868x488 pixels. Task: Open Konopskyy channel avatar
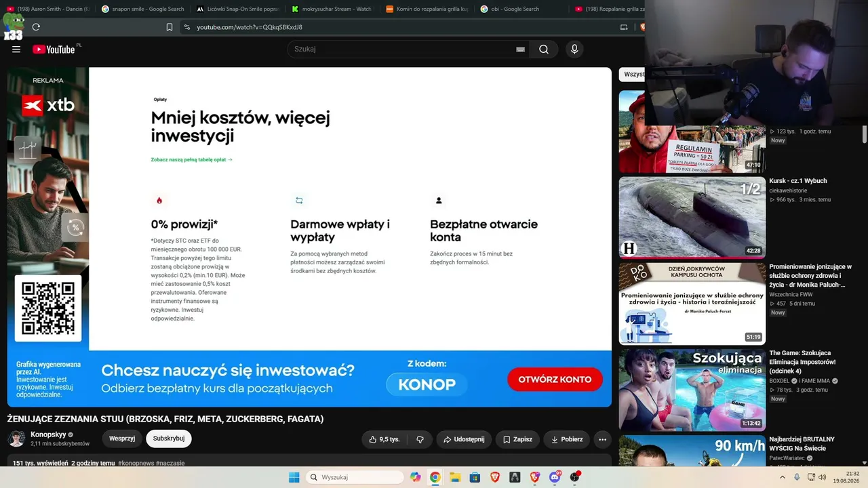(x=16, y=439)
